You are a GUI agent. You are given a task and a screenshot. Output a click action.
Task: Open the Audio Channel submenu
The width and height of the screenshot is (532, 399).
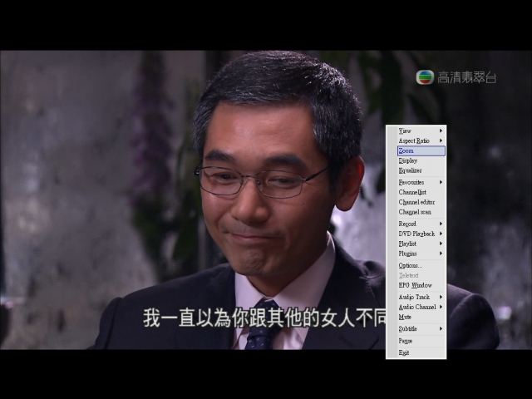coord(416,307)
